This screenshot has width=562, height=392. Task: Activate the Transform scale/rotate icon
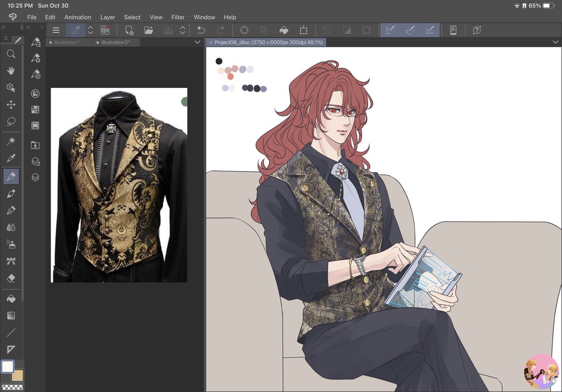[x=303, y=30]
